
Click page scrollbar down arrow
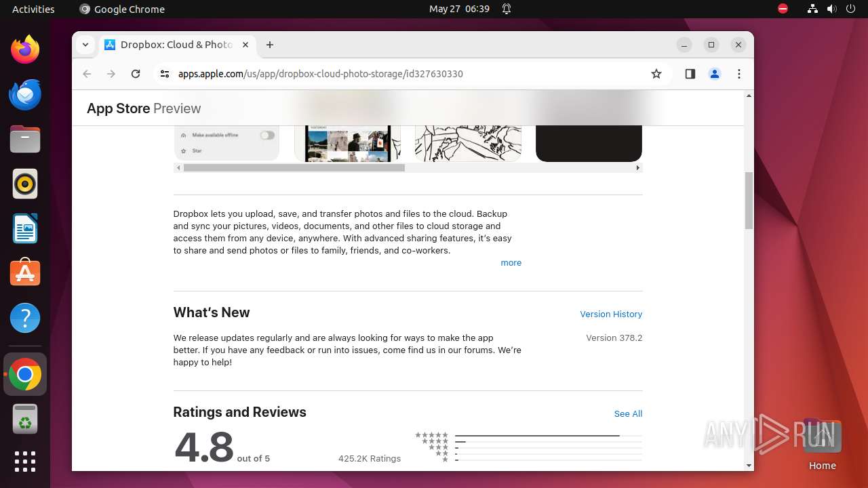pyautogui.click(x=749, y=466)
